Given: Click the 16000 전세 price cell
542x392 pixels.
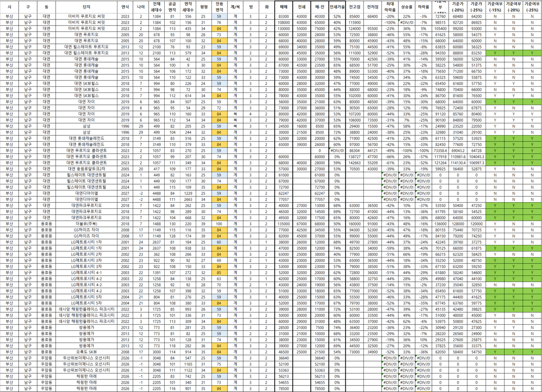Looking at the screenshot, I should (302, 126).
